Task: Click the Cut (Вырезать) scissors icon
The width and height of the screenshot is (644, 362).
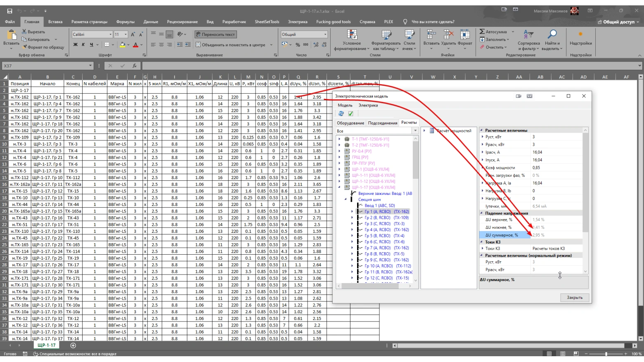Action: (24, 32)
